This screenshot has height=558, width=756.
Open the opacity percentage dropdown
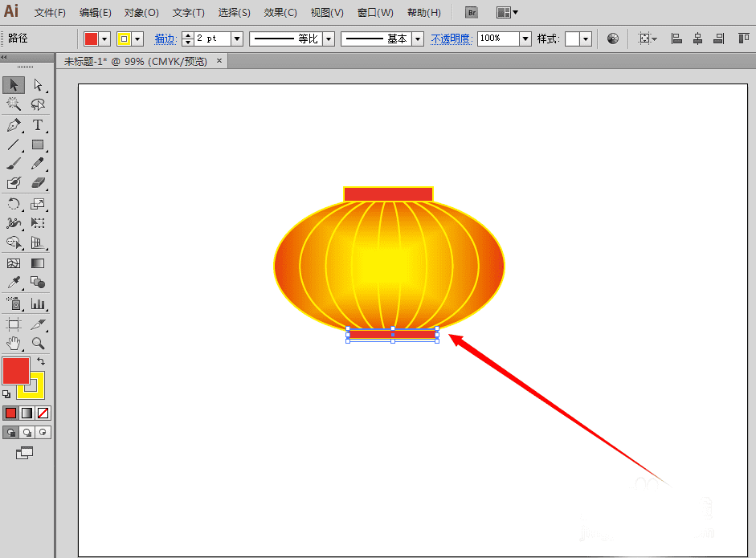(x=525, y=39)
